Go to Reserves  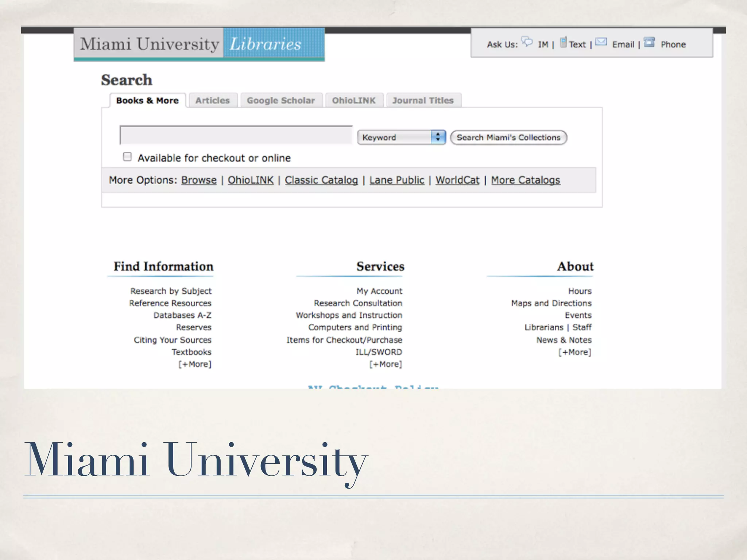(x=194, y=327)
